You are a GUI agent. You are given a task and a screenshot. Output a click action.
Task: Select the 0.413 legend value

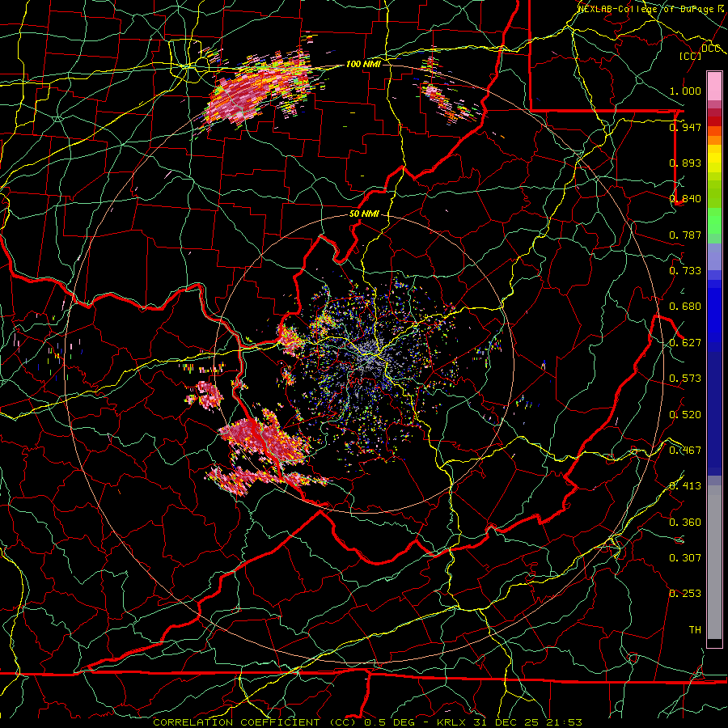pos(685,485)
